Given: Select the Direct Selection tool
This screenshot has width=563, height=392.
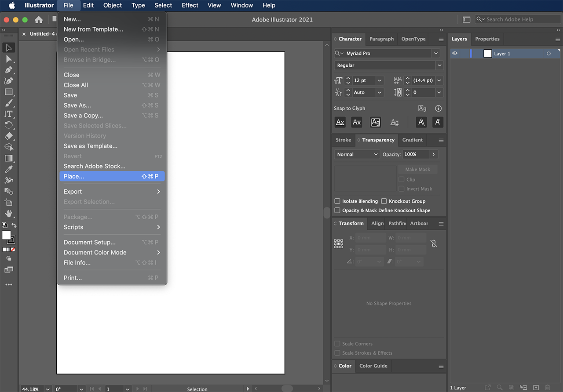Looking at the screenshot, I should 9,59.
